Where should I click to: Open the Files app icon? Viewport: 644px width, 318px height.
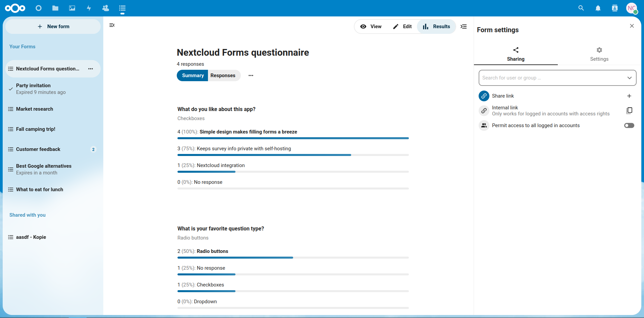(x=55, y=8)
